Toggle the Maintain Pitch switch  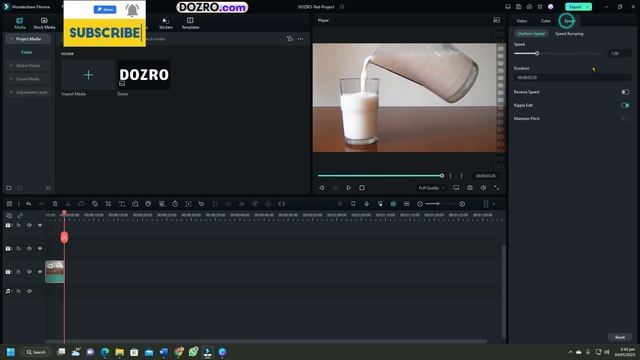(625, 118)
